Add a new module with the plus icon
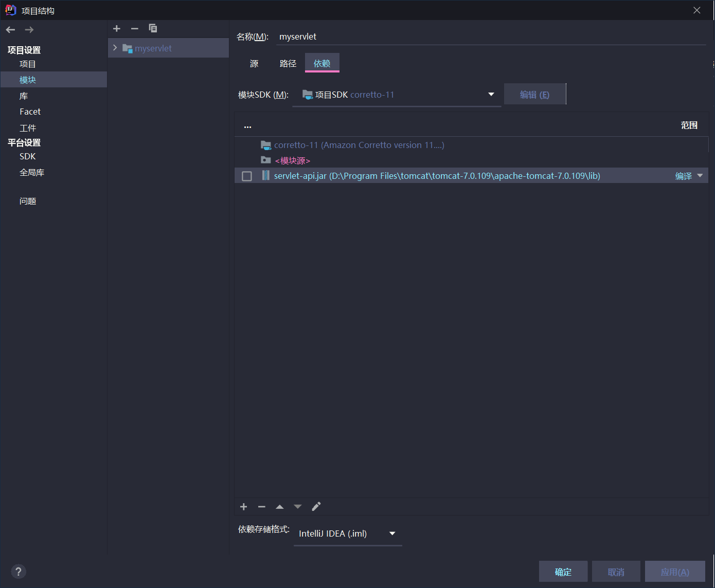The width and height of the screenshot is (715, 588). click(x=117, y=29)
